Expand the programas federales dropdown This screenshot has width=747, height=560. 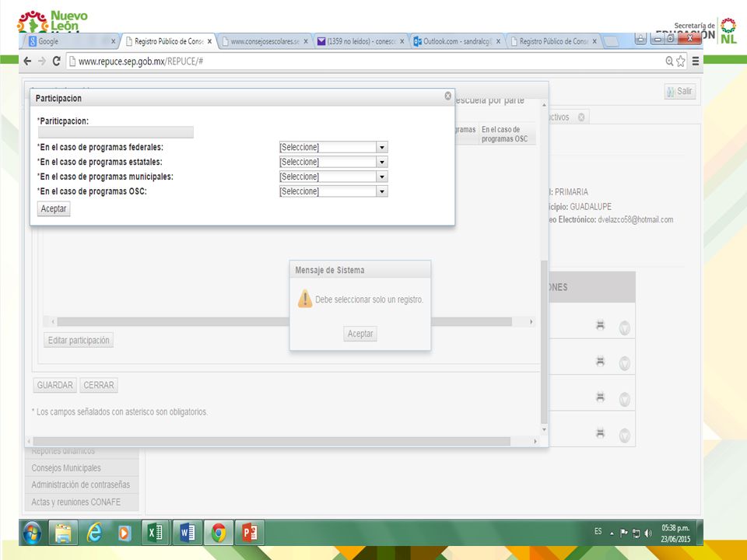click(x=381, y=148)
